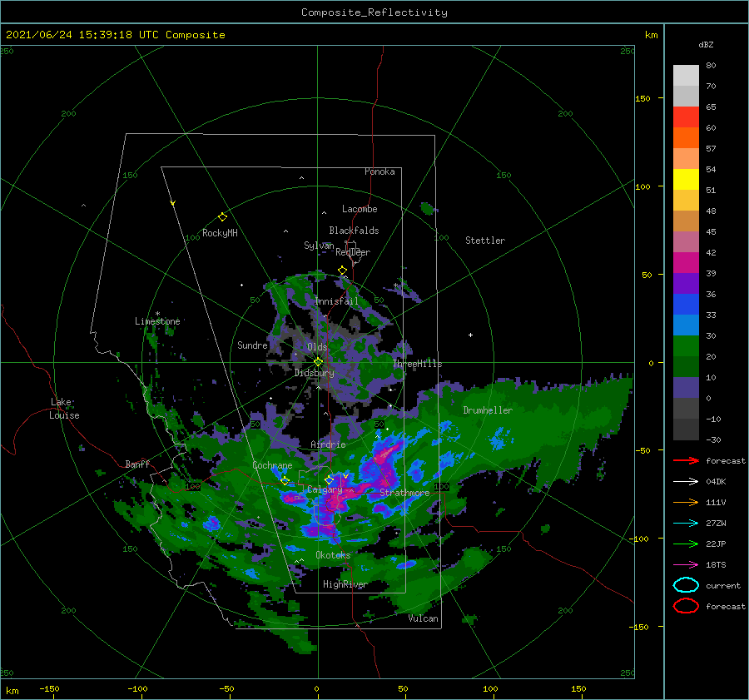Click the cyan 27ZW arrow legend icon
The width and height of the screenshot is (749, 700).
[x=686, y=524]
